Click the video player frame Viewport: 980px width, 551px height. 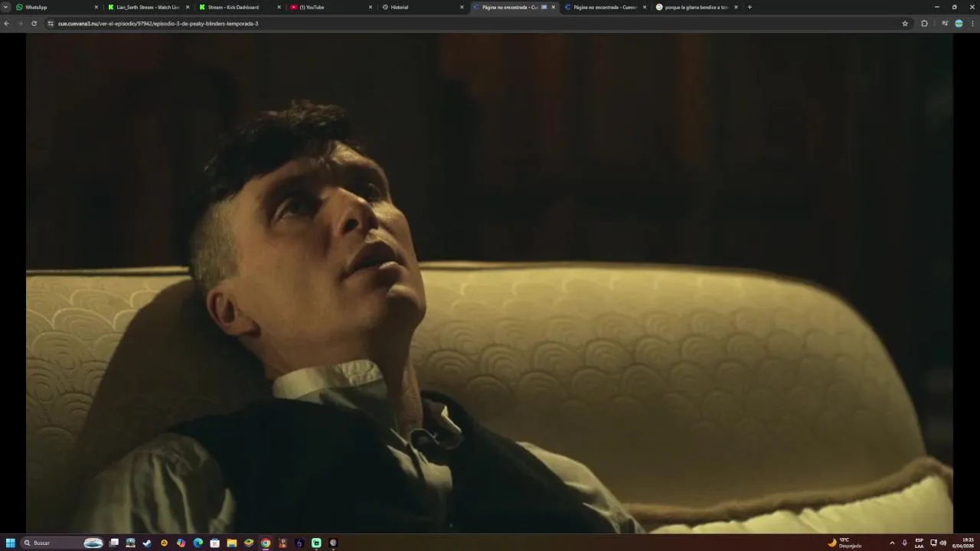pyautogui.click(x=489, y=283)
